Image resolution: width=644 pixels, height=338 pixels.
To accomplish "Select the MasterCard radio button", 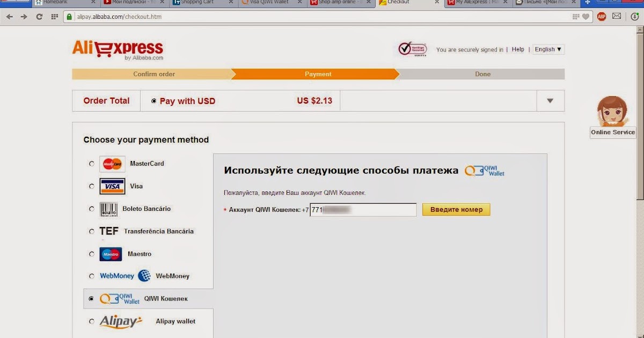I will 92,164.
